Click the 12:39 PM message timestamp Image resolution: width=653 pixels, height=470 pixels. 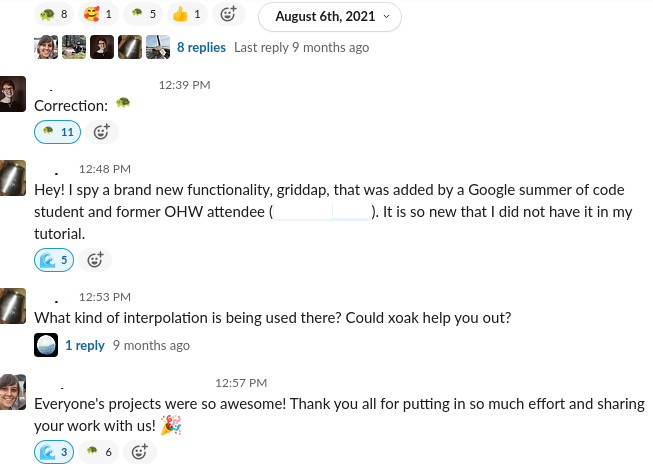pos(184,85)
